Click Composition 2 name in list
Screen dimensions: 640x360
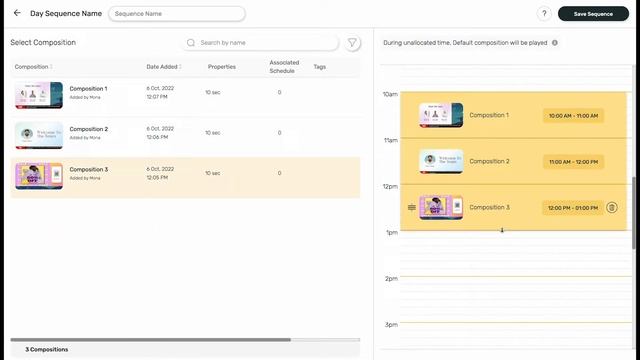(89, 129)
